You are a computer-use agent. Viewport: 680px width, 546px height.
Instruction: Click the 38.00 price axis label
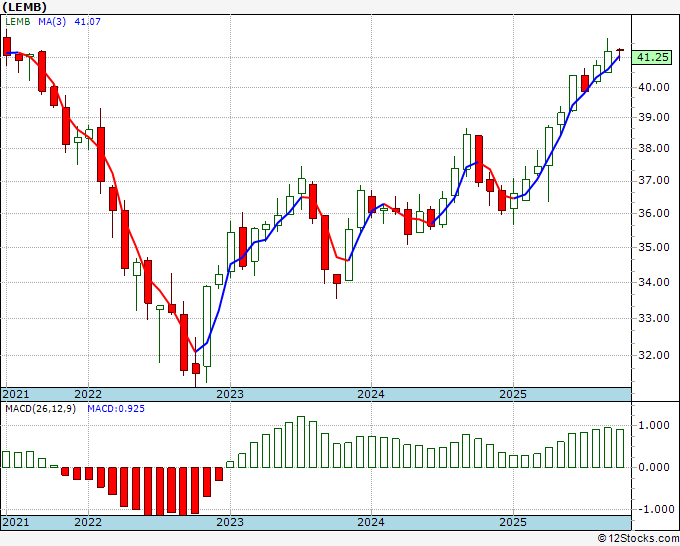[x=653, y=148]
